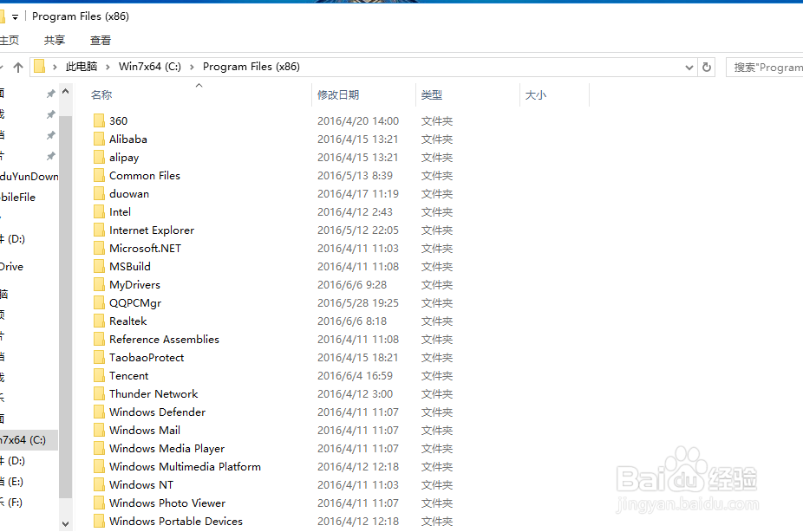This screenshot has height=532, width=803.
Task: Open the quick access toolbar customize dropdown
Action: 16,17
